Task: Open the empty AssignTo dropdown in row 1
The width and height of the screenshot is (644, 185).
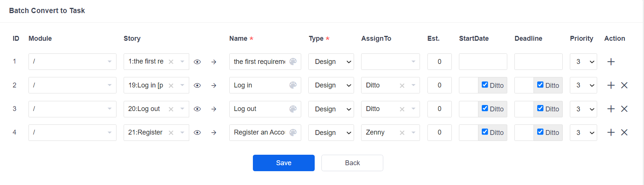Action: pos(390,62)
